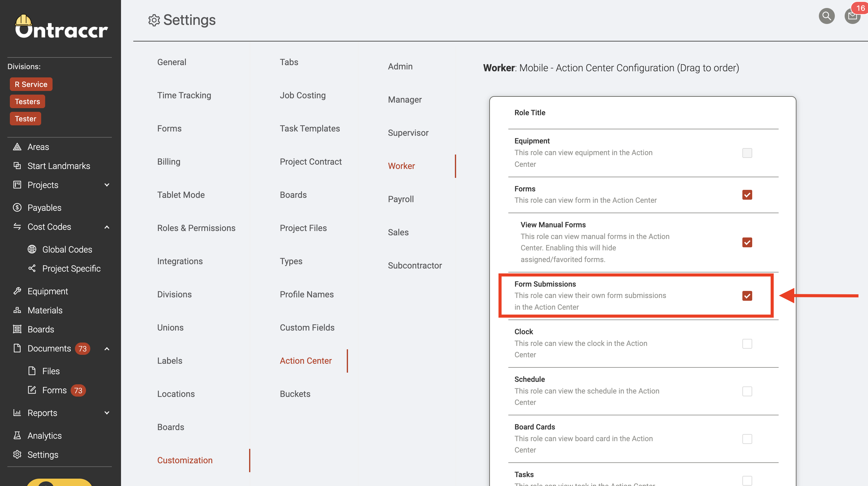Click the Start Landmarks icon
Screen dimensions: 868x486
coord(17,166)
